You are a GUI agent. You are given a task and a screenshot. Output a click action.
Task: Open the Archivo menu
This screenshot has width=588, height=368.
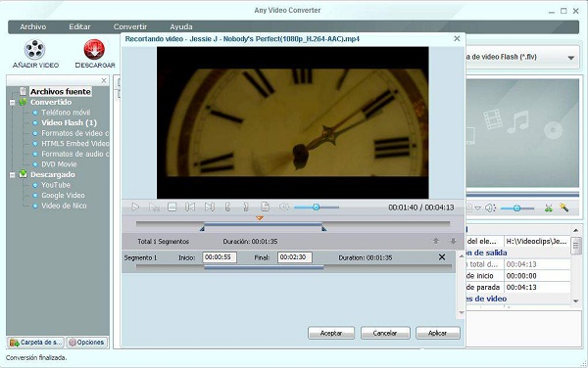click(33, 27)
